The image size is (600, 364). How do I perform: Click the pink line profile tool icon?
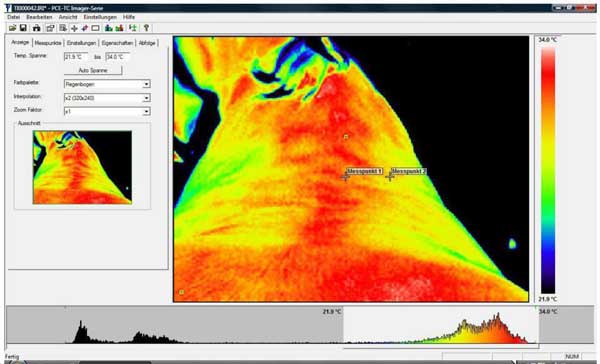pos(85,28)
